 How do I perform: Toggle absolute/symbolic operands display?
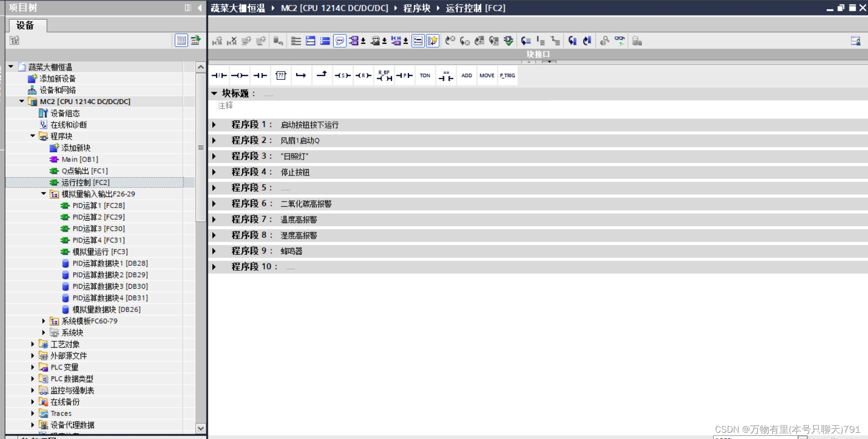(354, 41)
